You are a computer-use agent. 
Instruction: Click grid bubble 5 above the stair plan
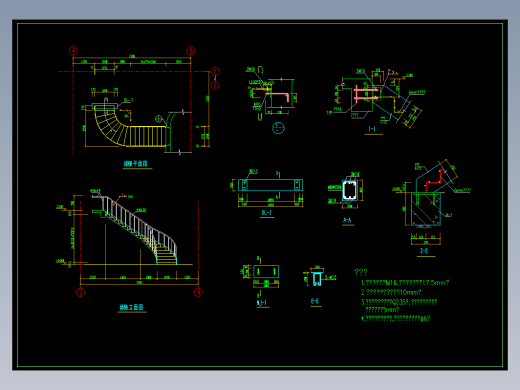(190, 51)
